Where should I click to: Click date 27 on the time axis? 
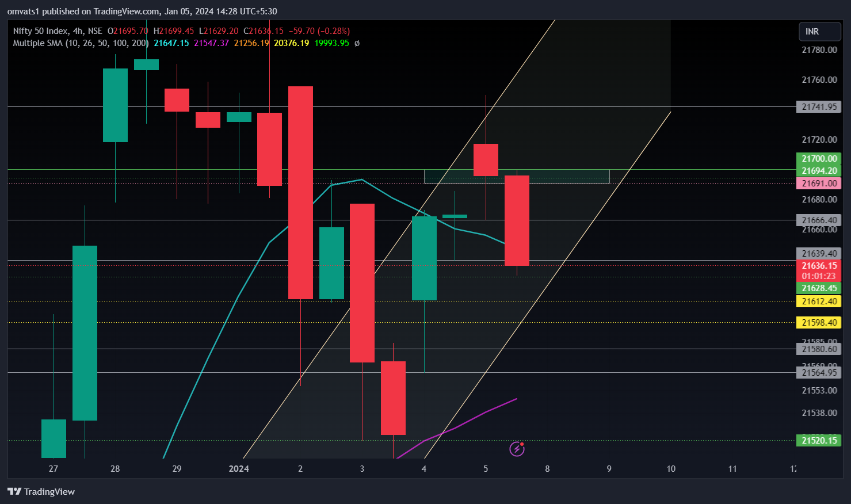tap(54, 469)
